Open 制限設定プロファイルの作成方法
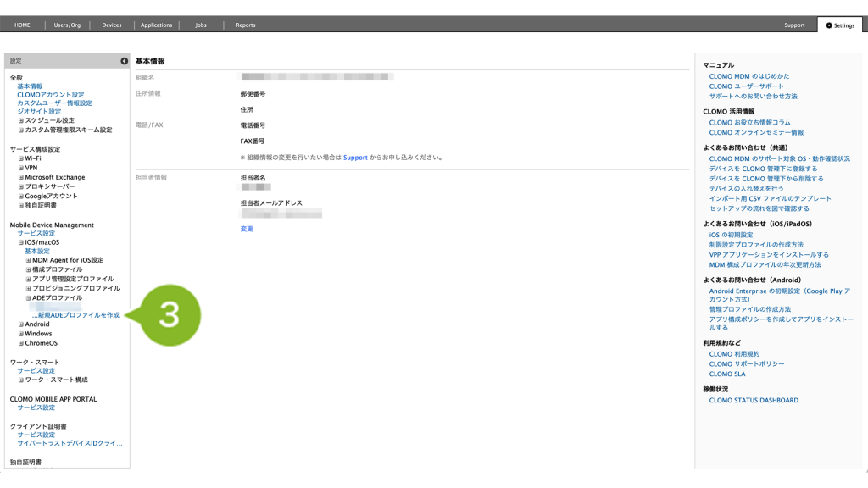 point(756,245)
